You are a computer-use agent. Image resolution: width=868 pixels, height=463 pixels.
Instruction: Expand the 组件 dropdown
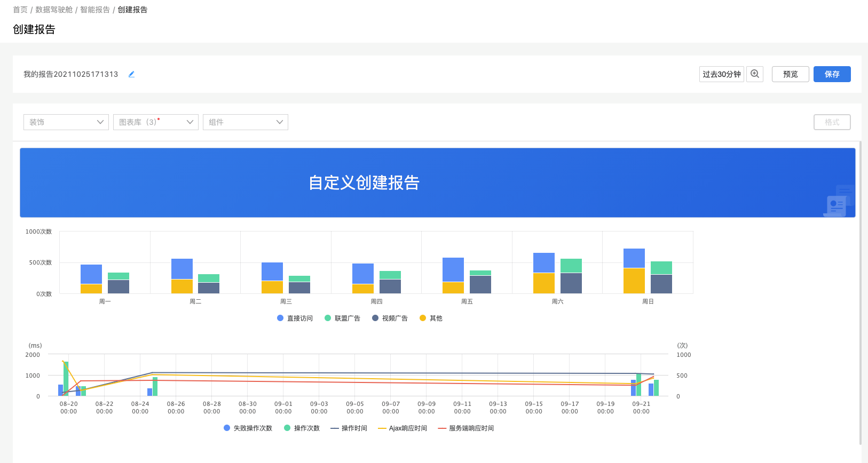tap(246, 122)
